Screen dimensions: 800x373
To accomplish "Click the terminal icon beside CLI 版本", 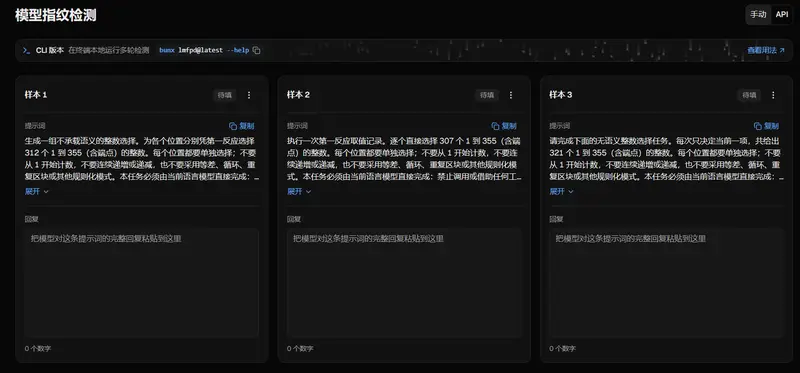I will [x=26, y=51].
